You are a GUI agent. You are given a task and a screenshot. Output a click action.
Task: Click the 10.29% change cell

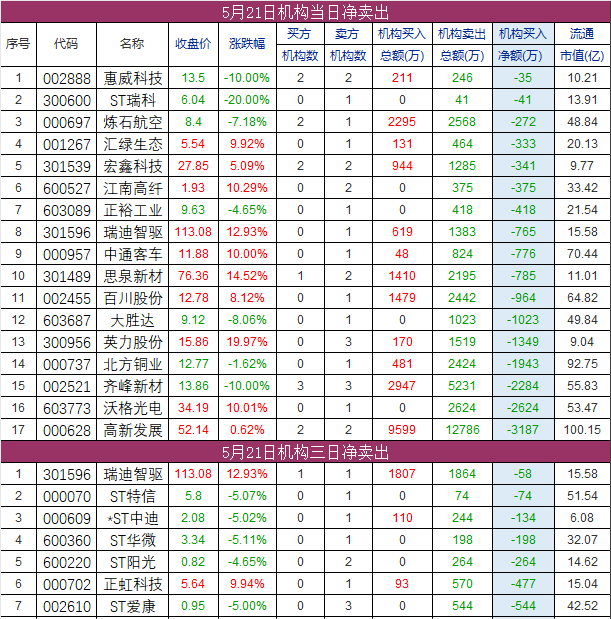pyautogui.click(x=247, y=188)
